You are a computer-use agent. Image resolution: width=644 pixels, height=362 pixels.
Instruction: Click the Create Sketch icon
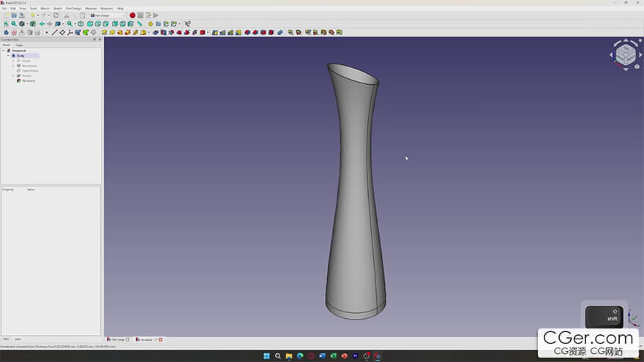[14, 32]
